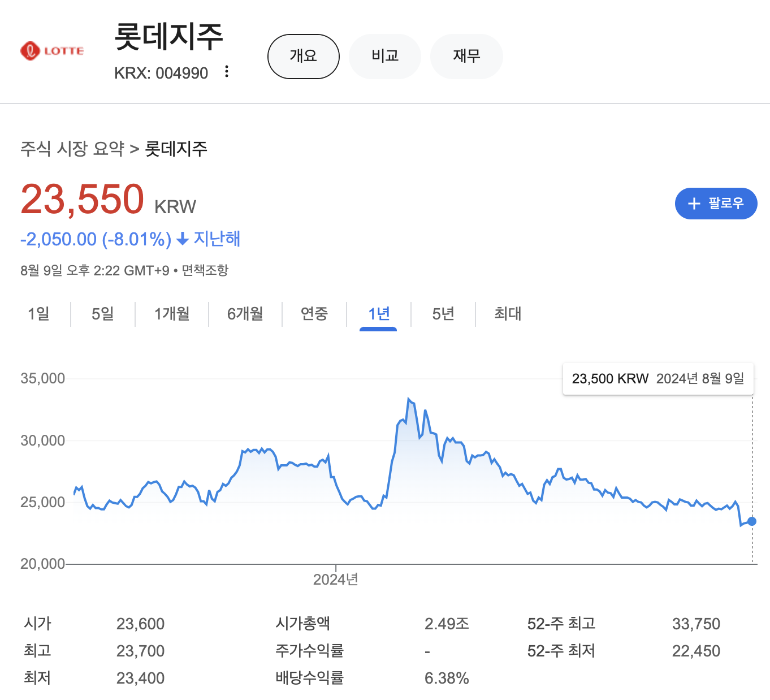The height and width of the screenshot is (700, 770).
Task: Choose the 연중 chart range
Action: [x=314, y=313]
